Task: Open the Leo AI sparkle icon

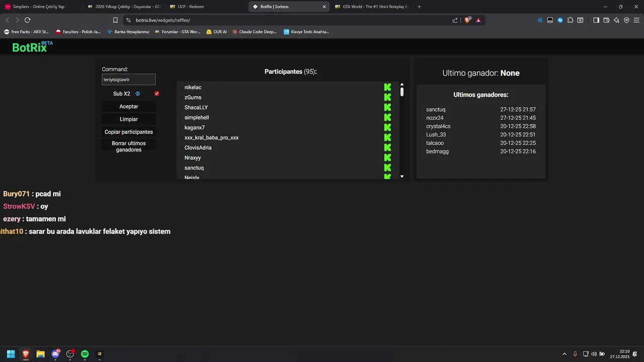Action: 616,20
